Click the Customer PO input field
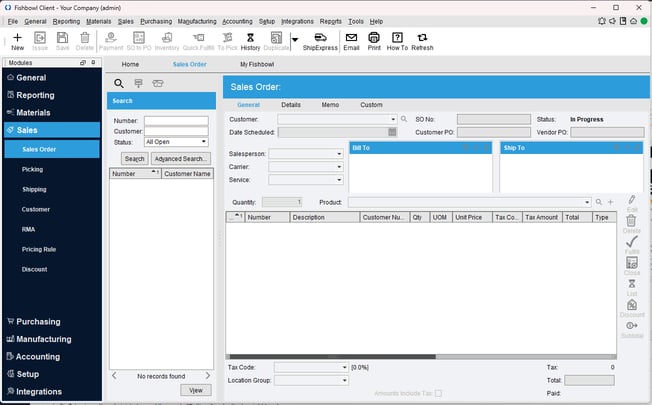This screenshot has height=405, width=652. pyautogui.click(x=494, y=132)
